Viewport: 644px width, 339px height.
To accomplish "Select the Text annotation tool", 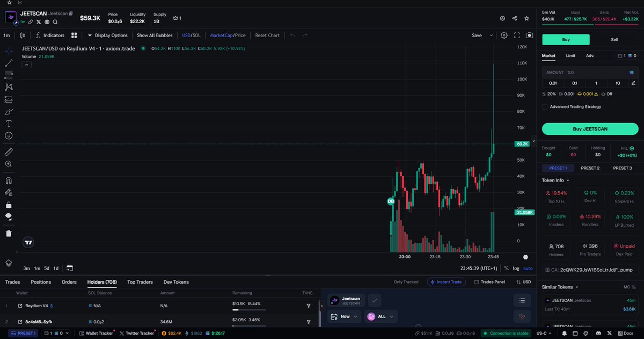I will click(9, 124).
